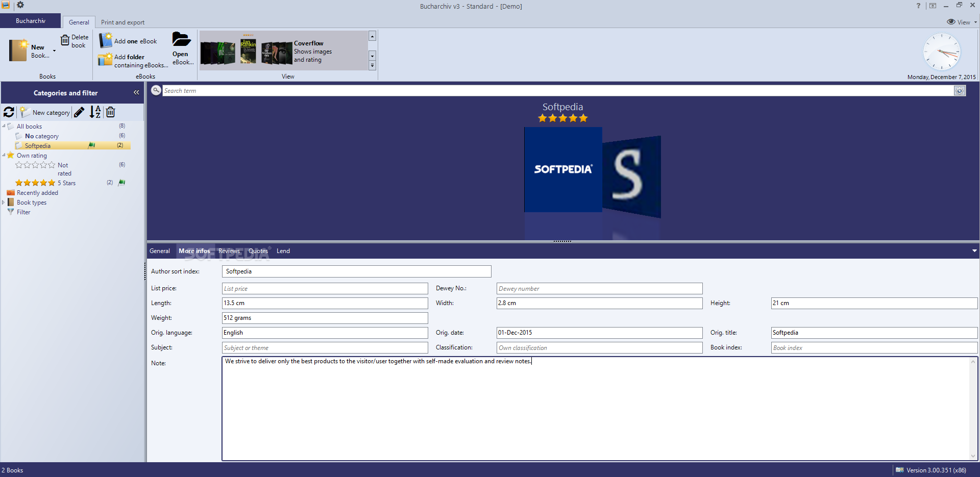The height and width of the screenshot is (477, 980).
Task: Select All books category
Action: 29,126
